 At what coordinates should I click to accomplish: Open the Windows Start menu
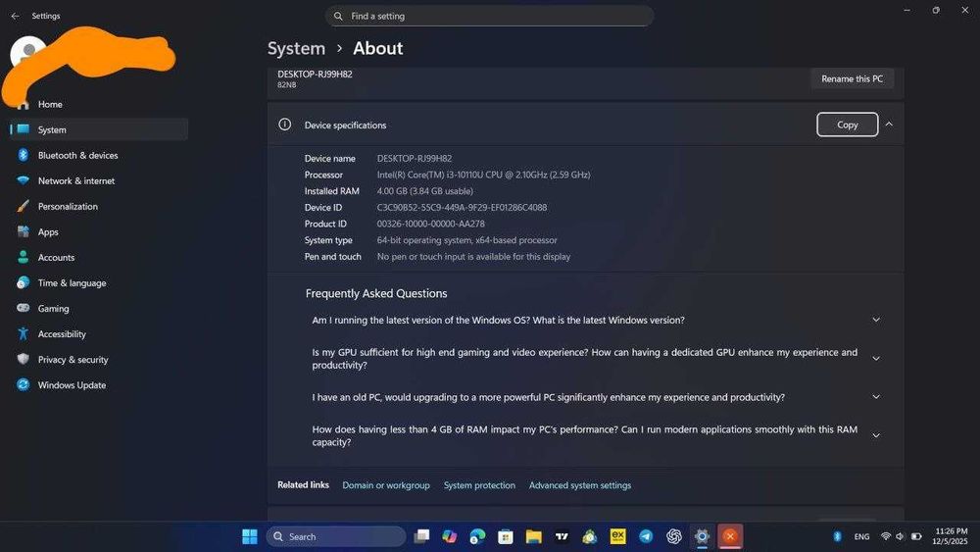tap(249, 536)
